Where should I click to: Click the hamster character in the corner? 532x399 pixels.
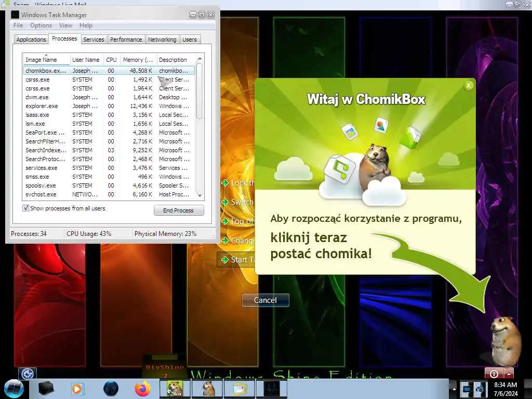(506, 341)
